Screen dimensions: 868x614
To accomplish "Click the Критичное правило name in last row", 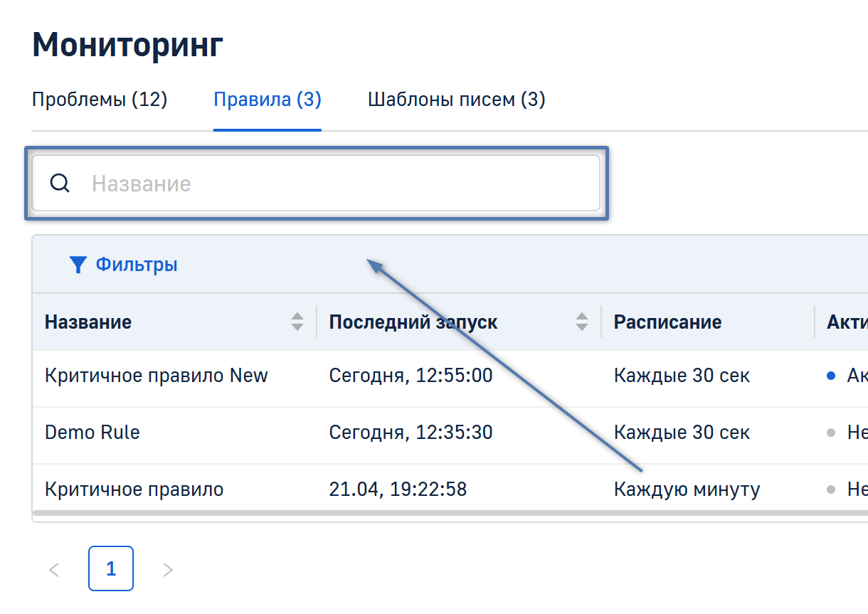I will point(134,489).
